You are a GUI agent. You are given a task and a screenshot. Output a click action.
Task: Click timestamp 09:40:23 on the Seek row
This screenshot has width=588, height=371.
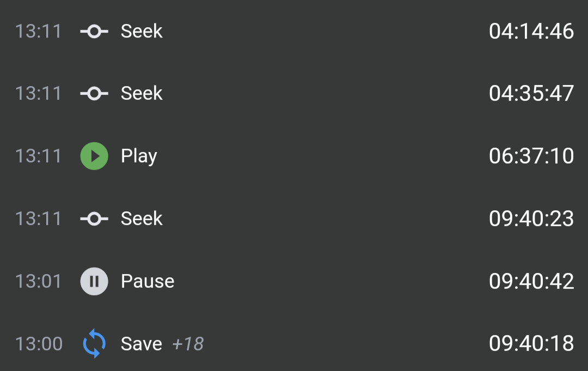click(x=531, y=218)
